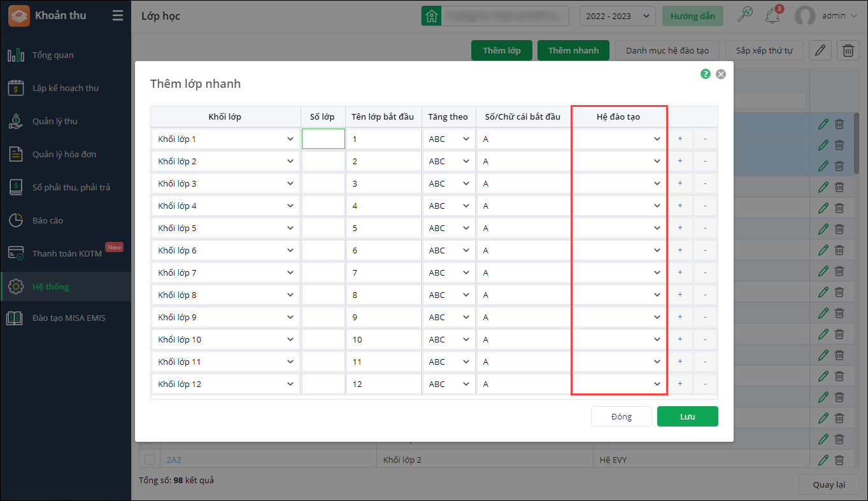Click the plus button on Khối lớp 6 row
Image resolution: width=868 pixels, height=501 pixels.
680,250
